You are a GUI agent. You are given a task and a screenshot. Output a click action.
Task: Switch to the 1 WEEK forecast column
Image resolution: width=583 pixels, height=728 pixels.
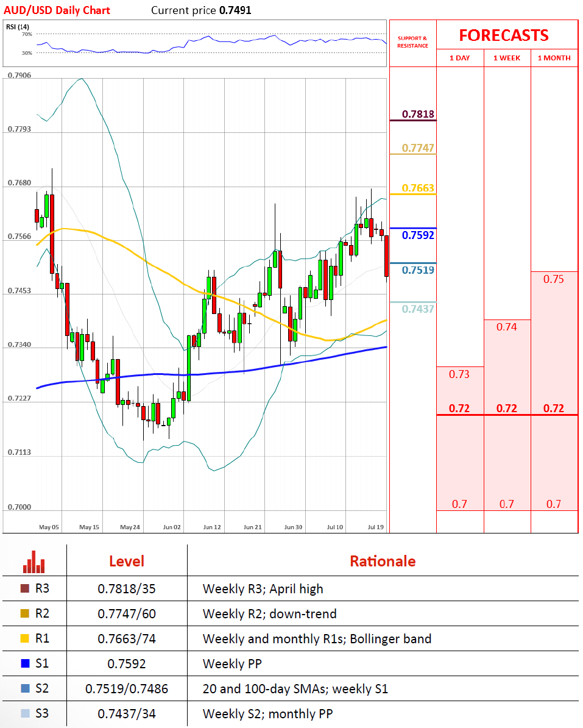click(x=507, y=58)
